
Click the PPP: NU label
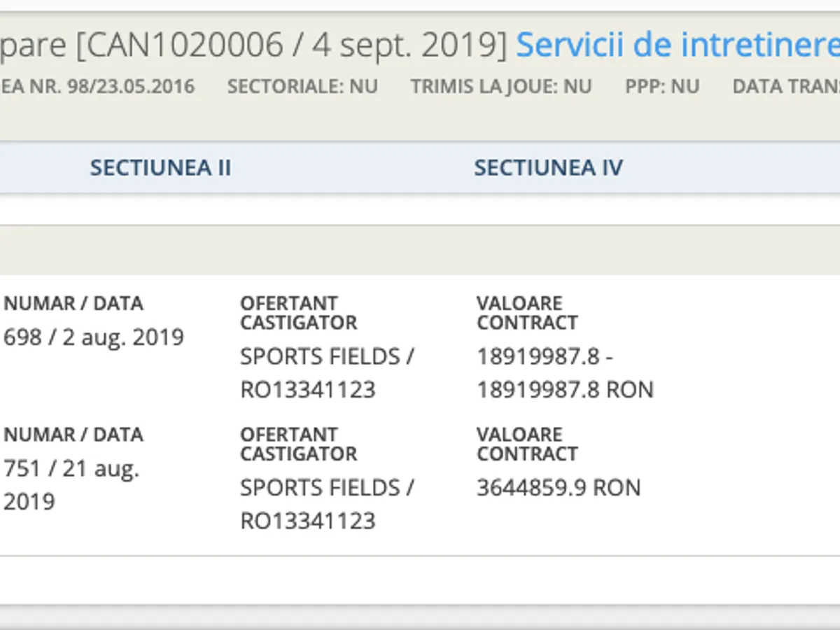(x=662, y=87)
